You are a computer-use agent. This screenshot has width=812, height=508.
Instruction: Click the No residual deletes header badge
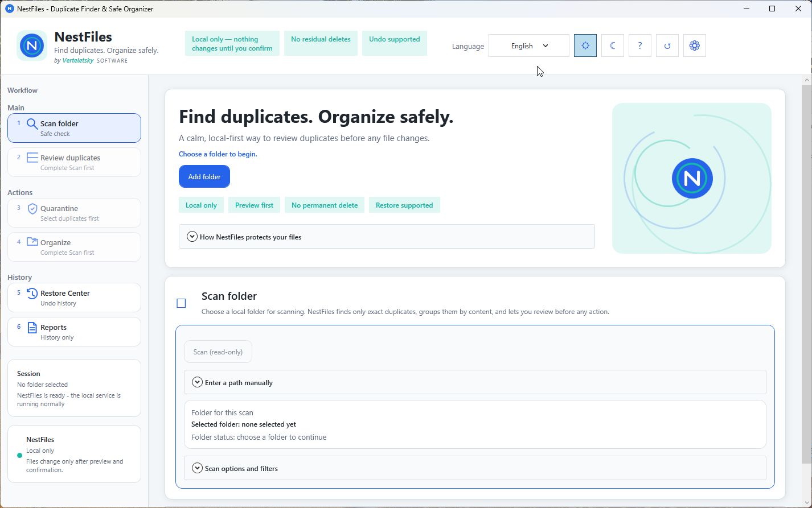pos(321,43)
